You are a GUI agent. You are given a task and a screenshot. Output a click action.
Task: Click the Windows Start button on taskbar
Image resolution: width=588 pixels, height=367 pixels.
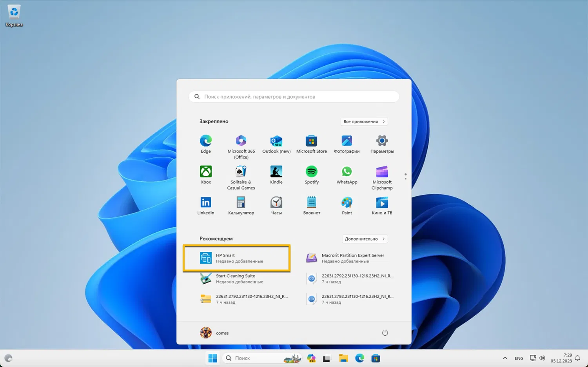point(212,358)
